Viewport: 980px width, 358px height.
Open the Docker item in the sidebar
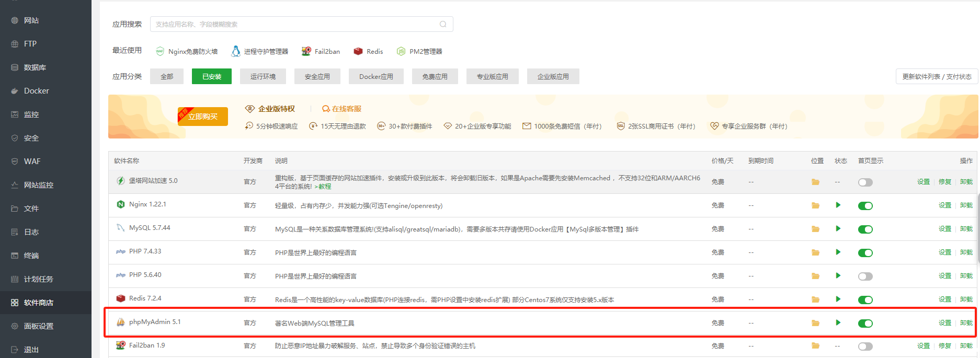coord(36,91)
